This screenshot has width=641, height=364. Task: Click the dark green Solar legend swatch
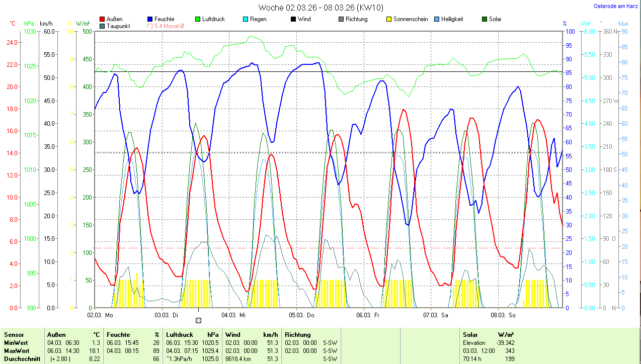coord(485,20)
